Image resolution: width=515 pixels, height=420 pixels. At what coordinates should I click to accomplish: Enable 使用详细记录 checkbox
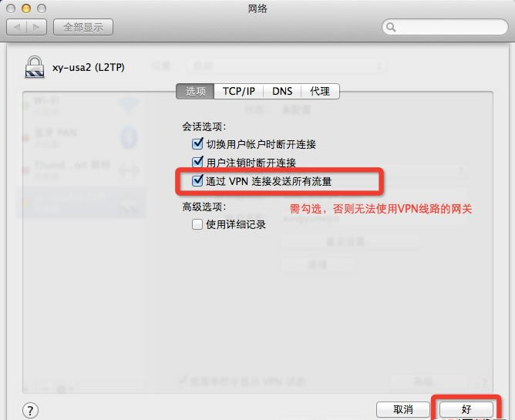point(197,224)
